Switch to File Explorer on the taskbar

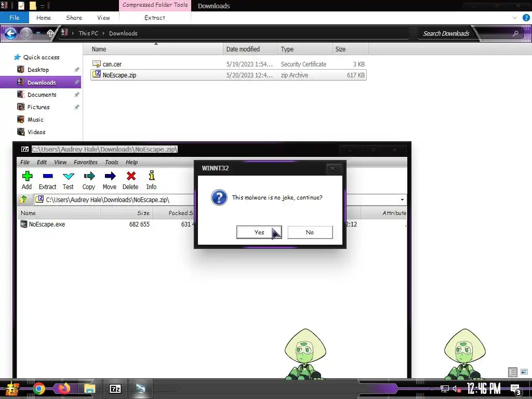coord(89,389)
